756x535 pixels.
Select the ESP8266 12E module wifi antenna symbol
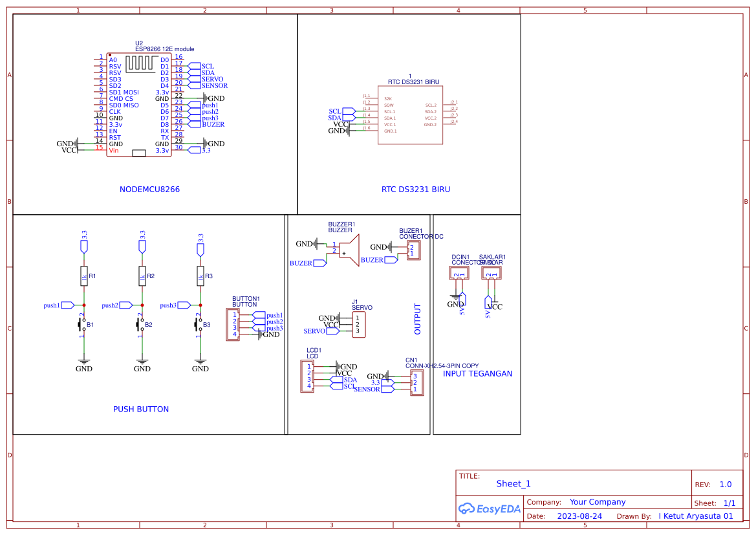click(143, 63)
